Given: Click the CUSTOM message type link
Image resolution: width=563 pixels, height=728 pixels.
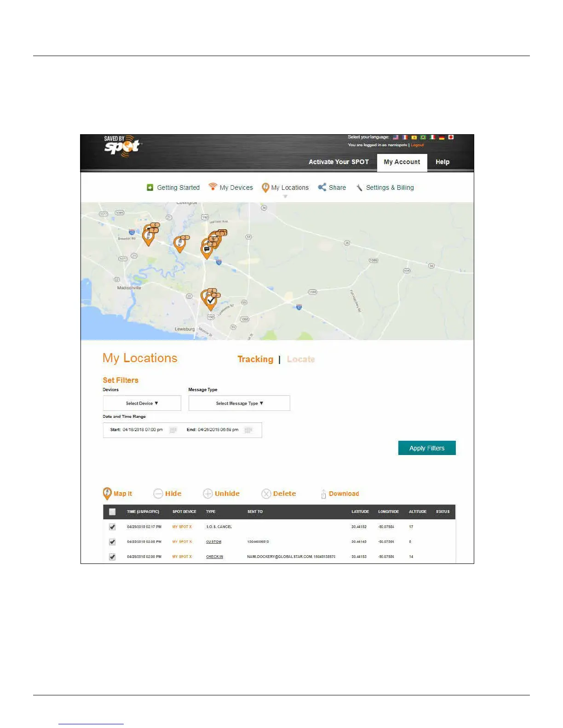Looking at the screenshot, I should point(214,542).
